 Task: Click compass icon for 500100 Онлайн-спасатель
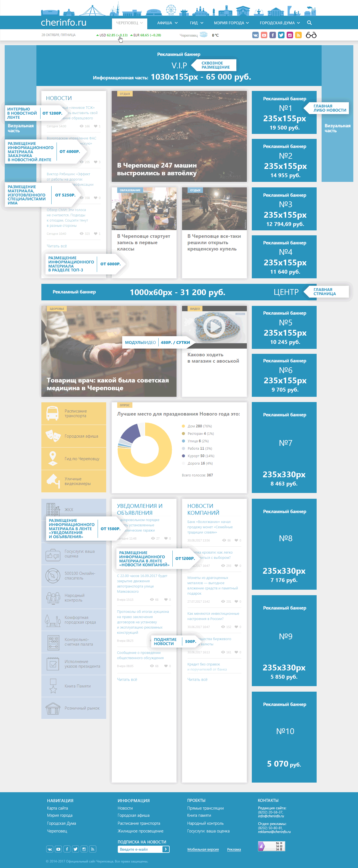[x=53, y=576]
